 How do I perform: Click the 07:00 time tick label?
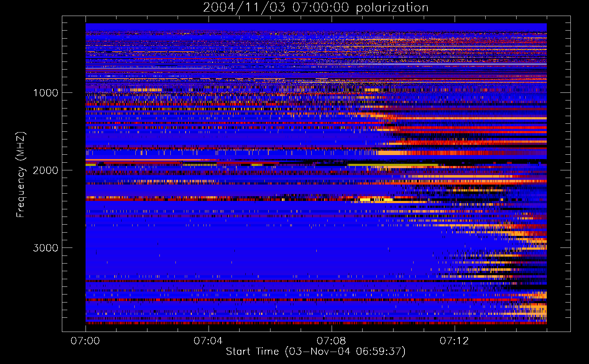pyautogui.click(x=85, y=341)
